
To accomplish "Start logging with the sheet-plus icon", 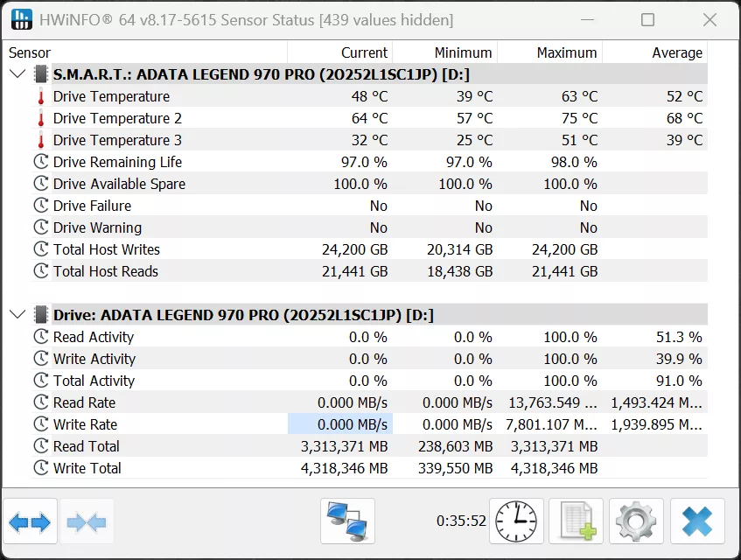I will (x=576, y=521).
